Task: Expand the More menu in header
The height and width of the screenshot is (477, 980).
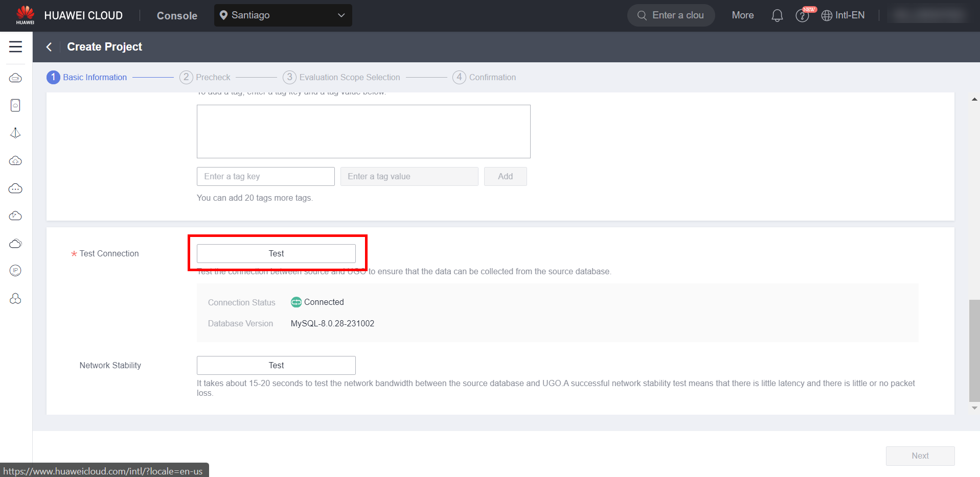Action: (742, 15)
